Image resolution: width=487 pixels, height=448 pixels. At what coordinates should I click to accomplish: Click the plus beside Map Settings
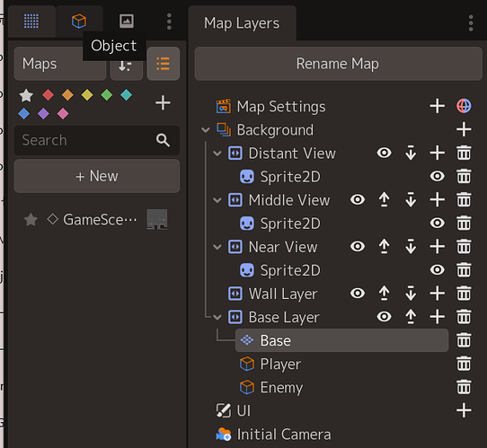(438, 106)
